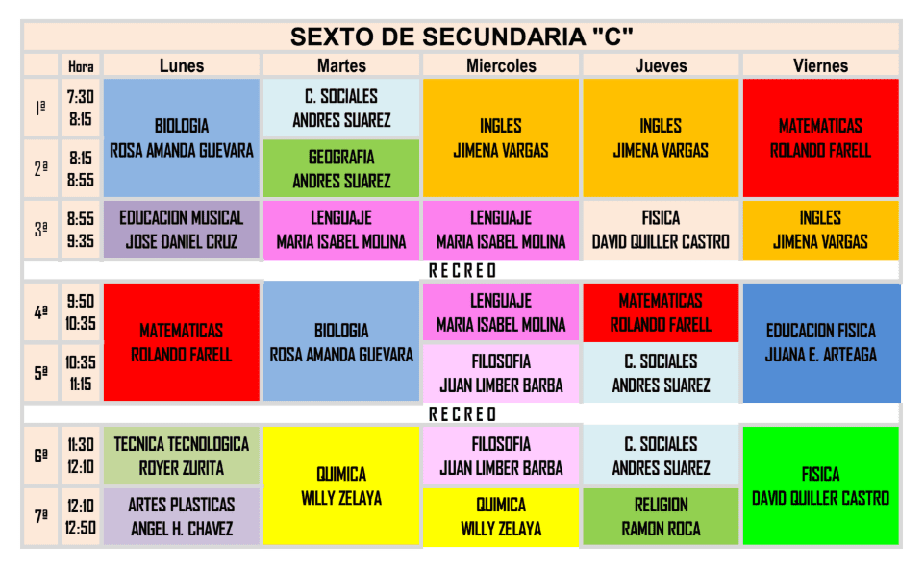
Task: Click the Educacion Fisica Juana E. Arteaga cell
Action: point(820,342)
